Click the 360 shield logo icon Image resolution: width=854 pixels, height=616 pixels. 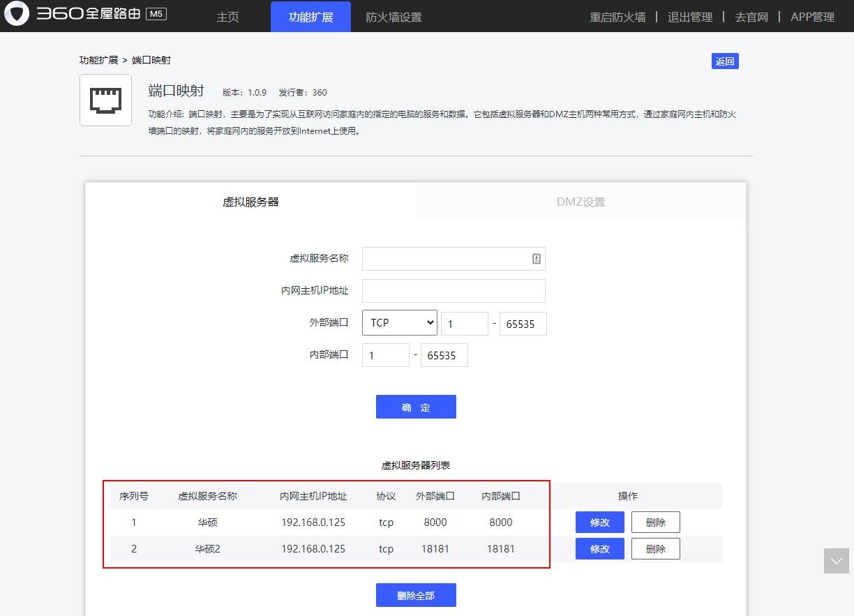click(17, 15)
